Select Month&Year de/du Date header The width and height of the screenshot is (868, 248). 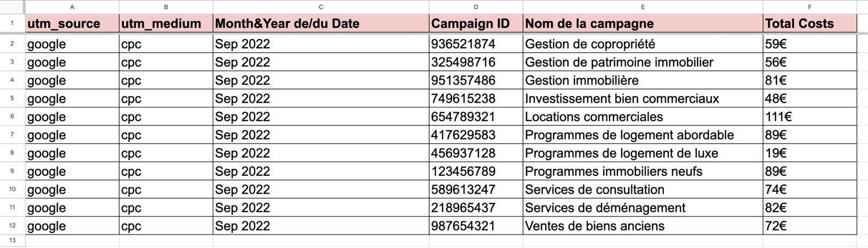coord(321,23)
